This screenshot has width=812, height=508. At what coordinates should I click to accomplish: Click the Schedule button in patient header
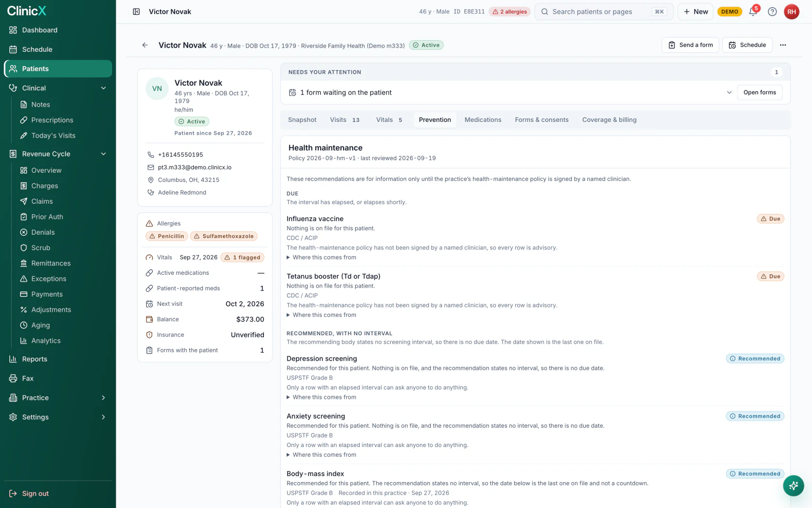coord(747,45)
